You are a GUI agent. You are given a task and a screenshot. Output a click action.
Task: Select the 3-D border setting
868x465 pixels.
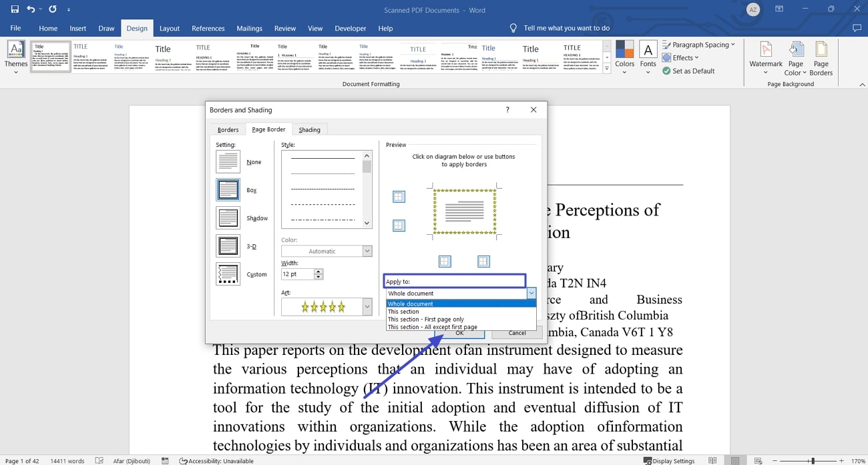click(228, 246)
